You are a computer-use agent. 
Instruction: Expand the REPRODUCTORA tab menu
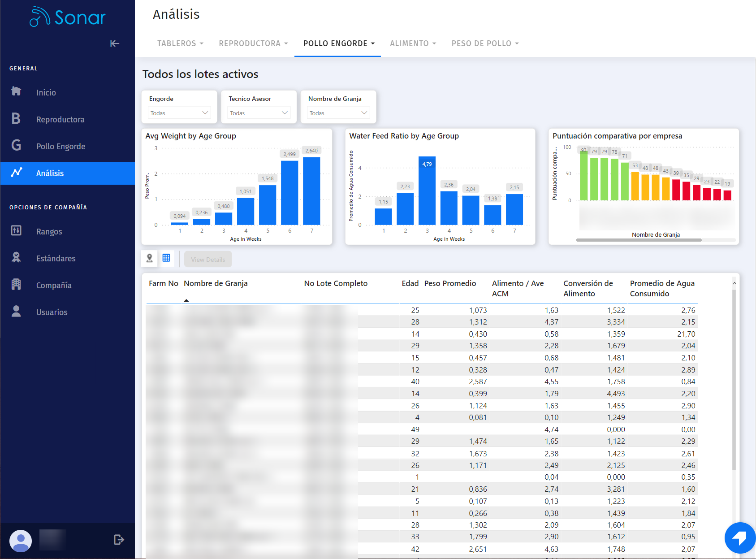click(253, 43)
